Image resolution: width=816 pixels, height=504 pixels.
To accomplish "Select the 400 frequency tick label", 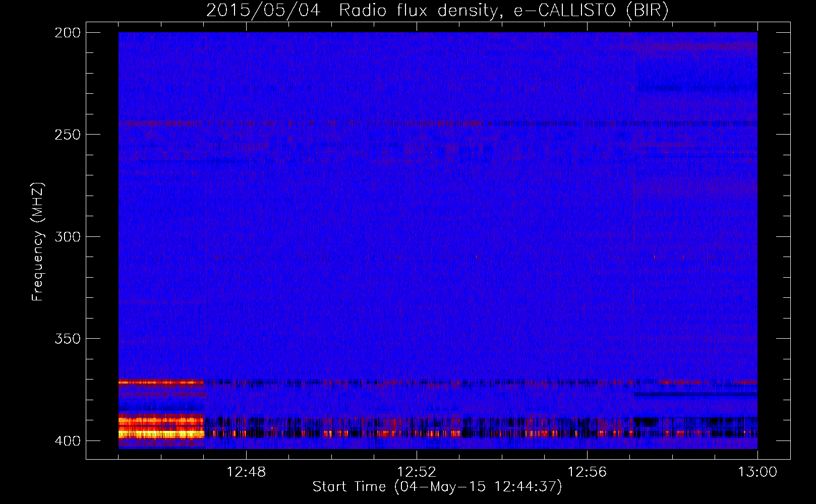I will (x=68, y=440).
